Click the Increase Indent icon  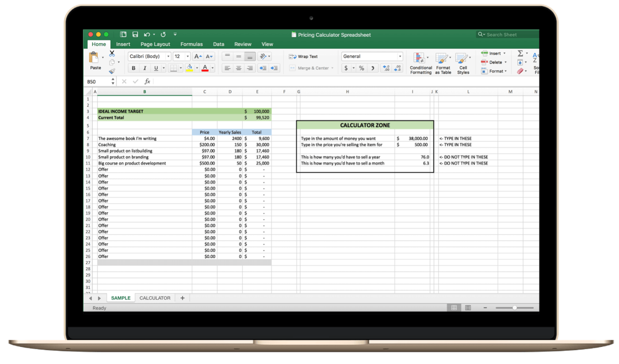(x=274, y=68)
